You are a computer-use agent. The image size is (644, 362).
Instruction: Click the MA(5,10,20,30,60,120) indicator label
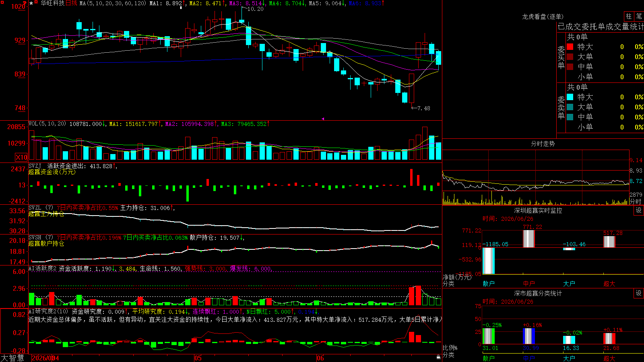113,3
